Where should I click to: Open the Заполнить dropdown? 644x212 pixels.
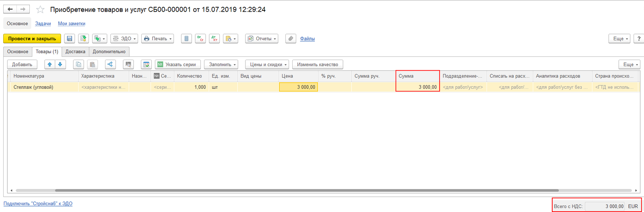click(221, 64)
